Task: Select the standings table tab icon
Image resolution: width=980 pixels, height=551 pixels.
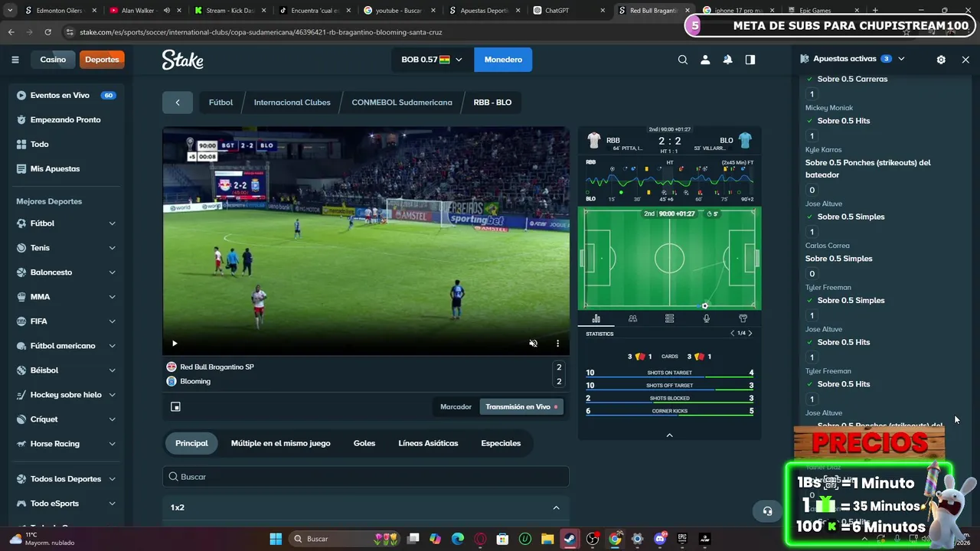Action: 669,318
